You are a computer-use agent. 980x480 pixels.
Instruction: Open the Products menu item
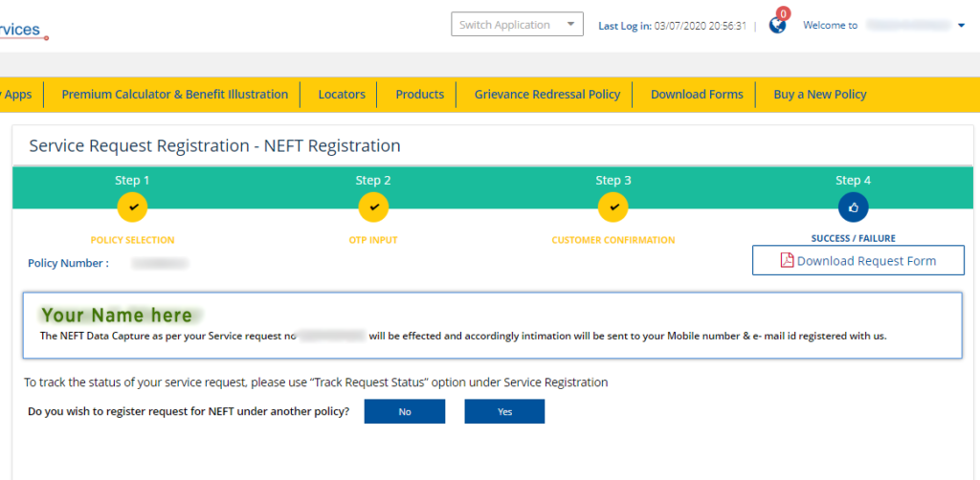click(x=419, y=95)
